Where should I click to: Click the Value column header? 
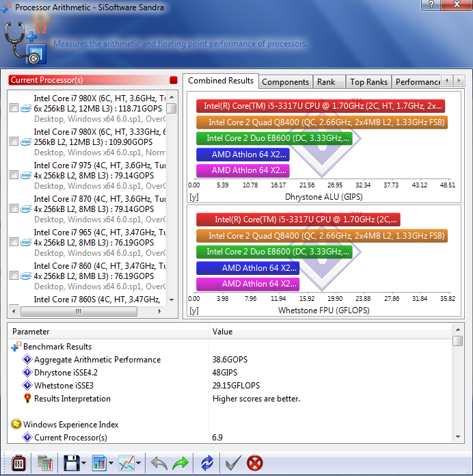click(x=330, y=332)
